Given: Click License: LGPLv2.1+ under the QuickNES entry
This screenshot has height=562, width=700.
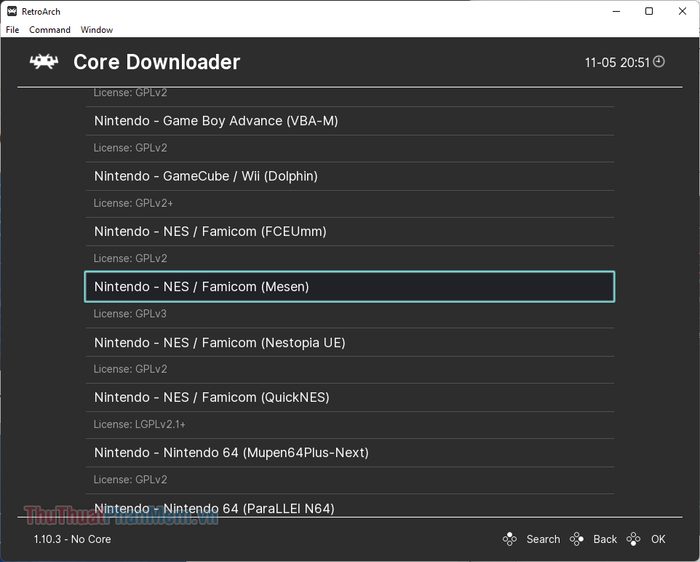Looking at the screenshot, I should click(x=139, y=424).
